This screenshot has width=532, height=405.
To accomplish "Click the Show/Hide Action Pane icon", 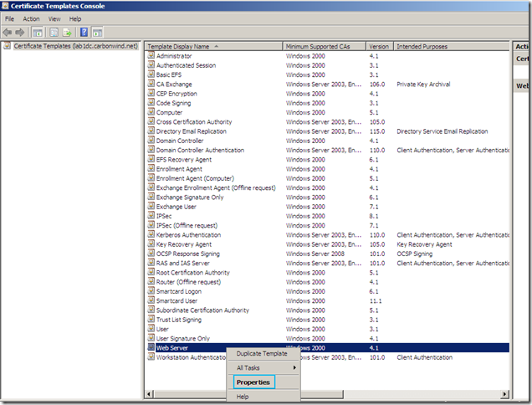I will point(97,32).
